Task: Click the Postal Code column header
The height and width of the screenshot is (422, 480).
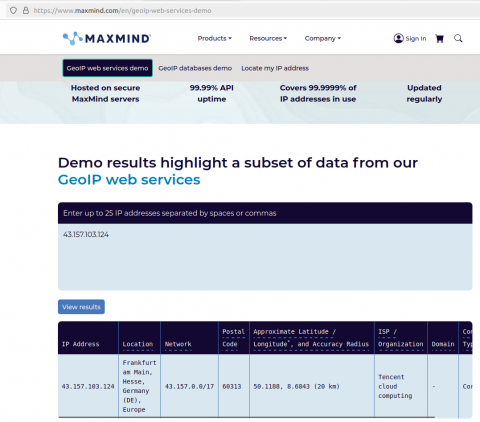Action: [x=233, y=338]
